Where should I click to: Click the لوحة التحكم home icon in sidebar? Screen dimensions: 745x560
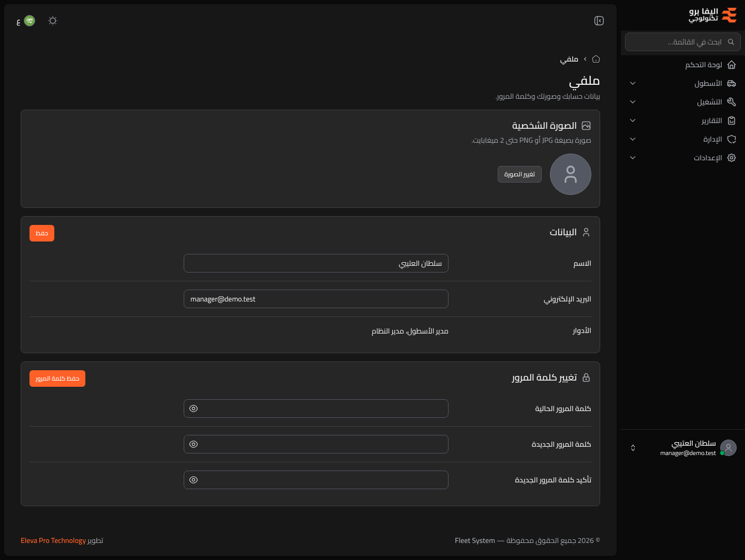coord(732,65)
